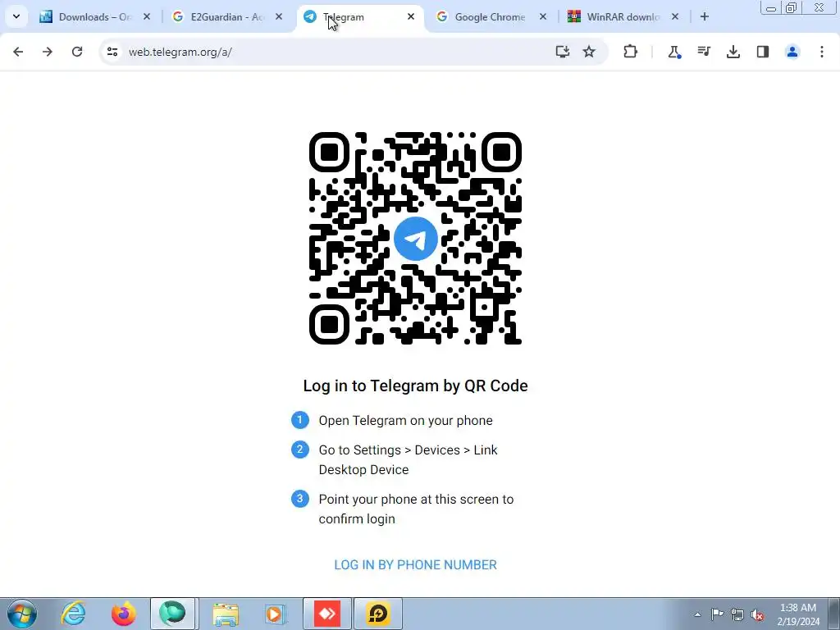
Task: Click the muted volume tray icon
Action: click(x=757, y=614)
